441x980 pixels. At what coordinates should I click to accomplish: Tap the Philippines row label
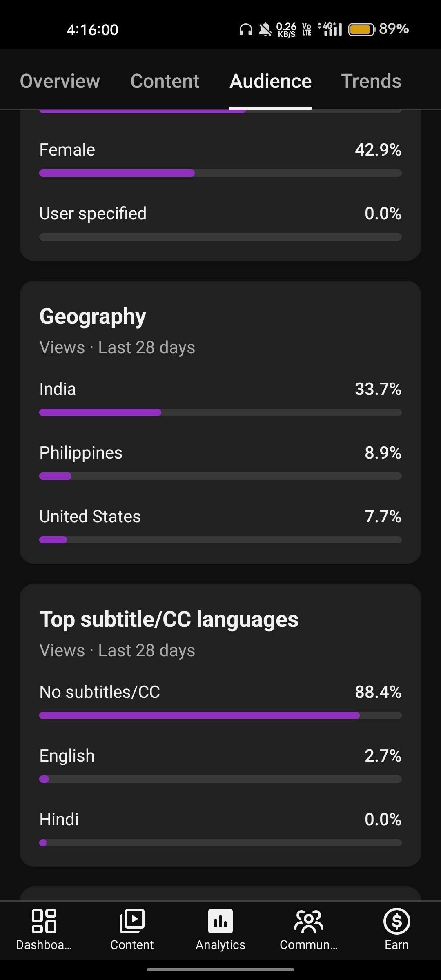[x=81, y=452]
